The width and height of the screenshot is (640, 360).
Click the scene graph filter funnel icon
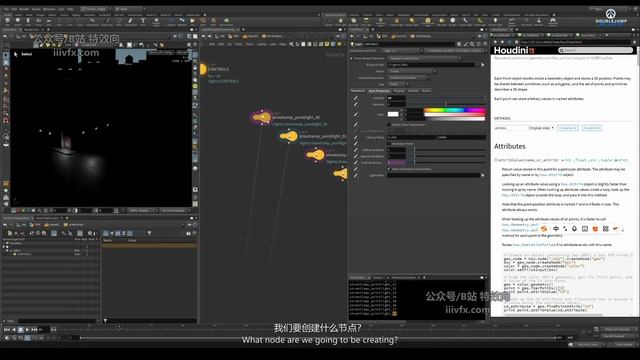[x=149, y=233]
